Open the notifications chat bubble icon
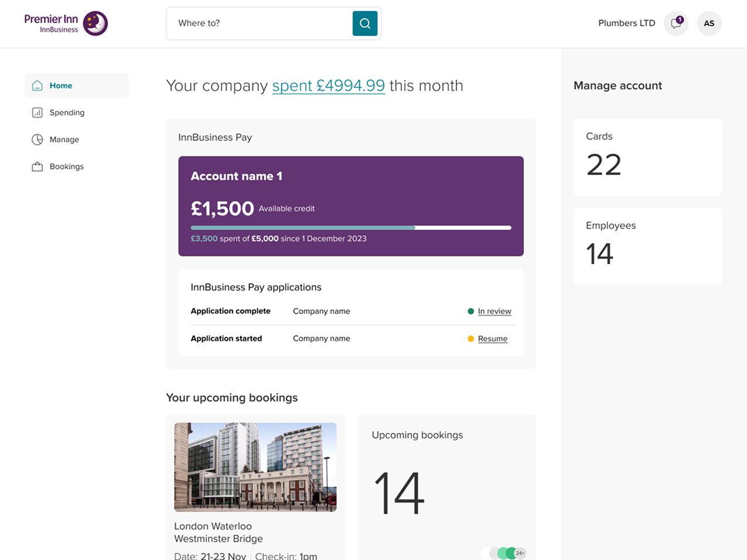 [676, 23]
